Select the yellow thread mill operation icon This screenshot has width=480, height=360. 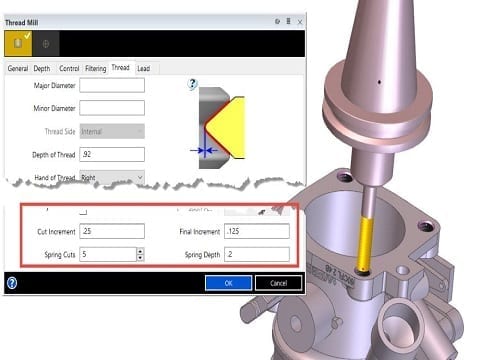click(x=18, y=43)
